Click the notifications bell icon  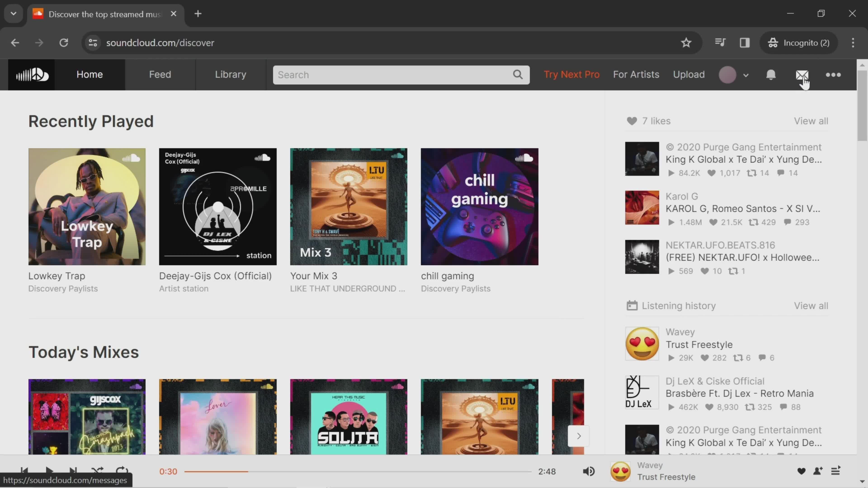(771, 75)
